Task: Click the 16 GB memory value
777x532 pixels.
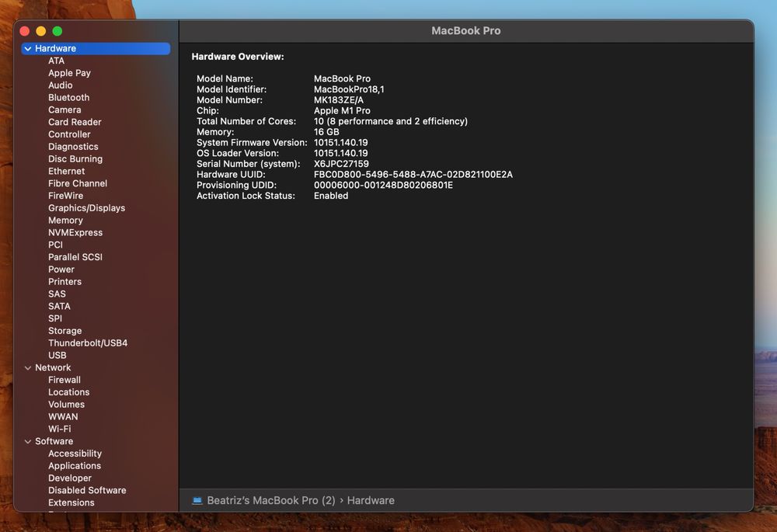Action: pyautogui.click(x=326, y=132)
